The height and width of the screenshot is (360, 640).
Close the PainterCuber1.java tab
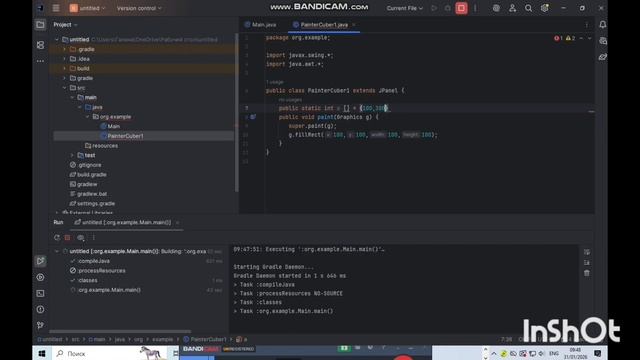354,25
